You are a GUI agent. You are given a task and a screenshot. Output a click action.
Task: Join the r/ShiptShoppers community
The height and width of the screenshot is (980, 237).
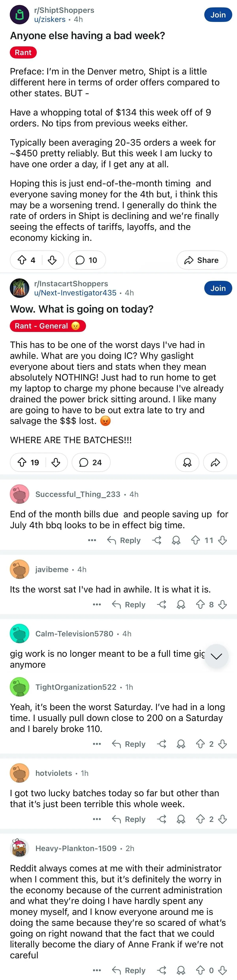(x=218, y=15)
